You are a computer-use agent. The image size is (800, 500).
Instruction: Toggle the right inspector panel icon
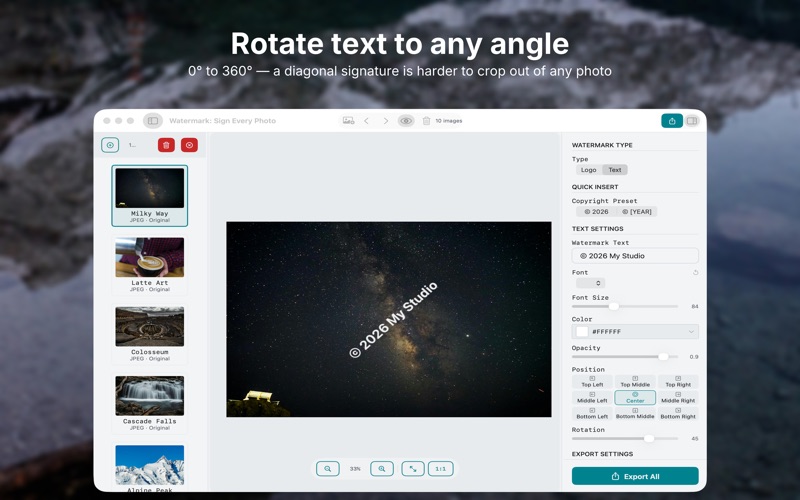coord(692,121)
